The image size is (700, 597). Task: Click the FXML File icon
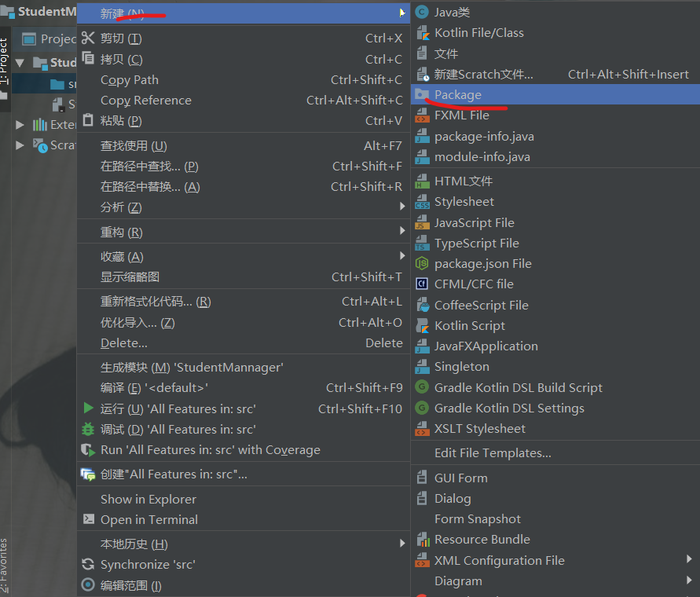pyautogui.click(x=423, y=115)
